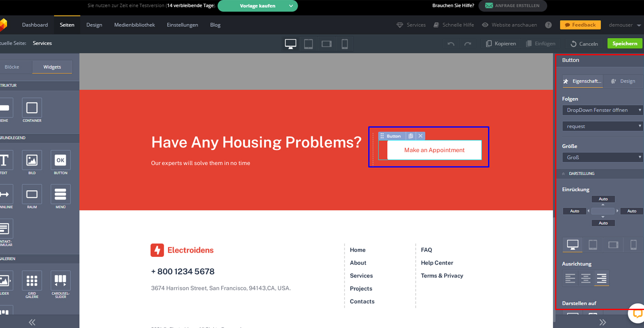Set alignment to right

[x=601, y=278]
